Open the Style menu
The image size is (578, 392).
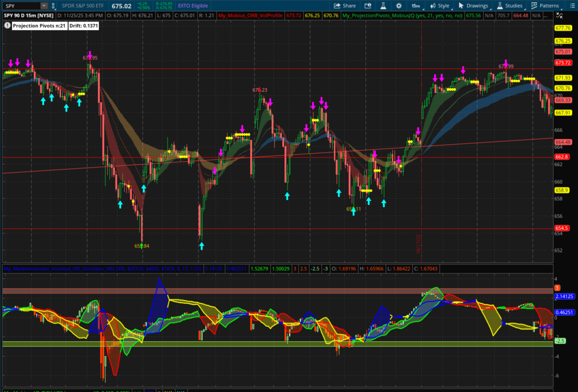click(440, 6)
